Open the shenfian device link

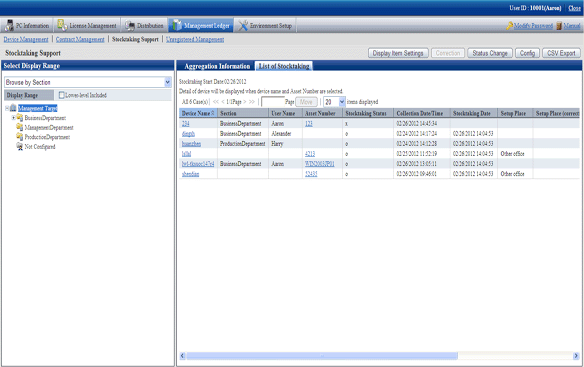(x=190, y=174)
